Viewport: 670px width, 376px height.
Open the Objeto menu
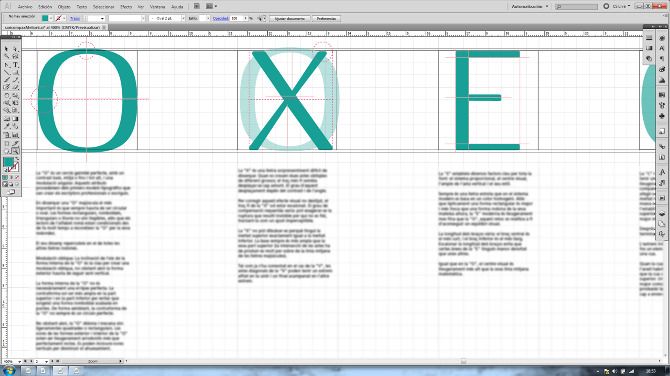pyautogui.click(x=64, y=7)
